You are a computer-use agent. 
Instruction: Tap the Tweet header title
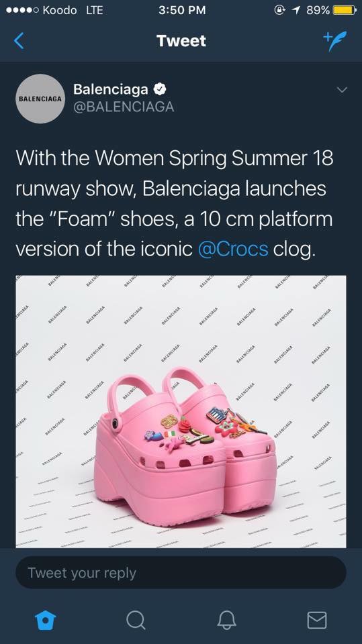pyautogui.click(x=181, y=41)
